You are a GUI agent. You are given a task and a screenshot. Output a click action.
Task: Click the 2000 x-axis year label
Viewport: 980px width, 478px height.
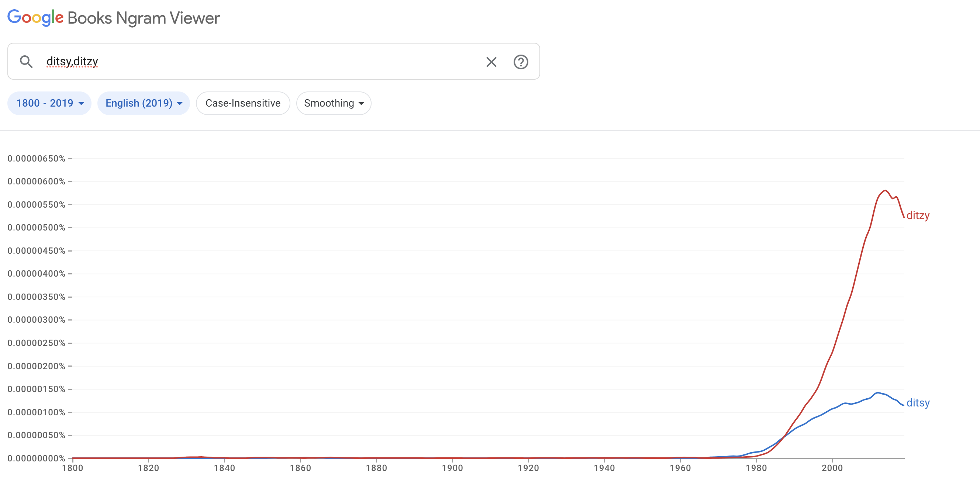[x=832, y=468]
